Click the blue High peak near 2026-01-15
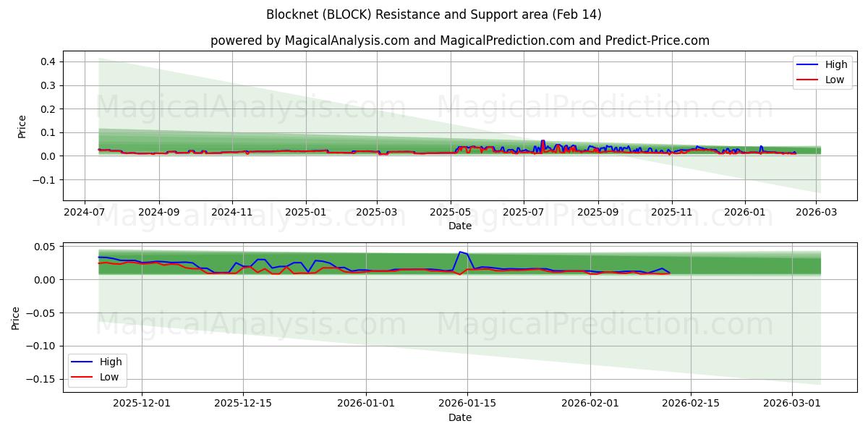Image resolution: width=868 pixels, height=434 pixels. click(460, 252)
